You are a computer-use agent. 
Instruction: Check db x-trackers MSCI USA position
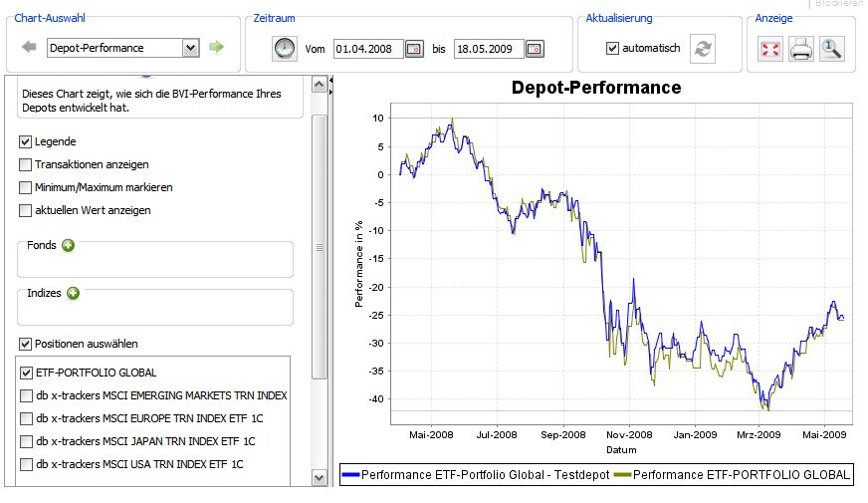(26, 464)
